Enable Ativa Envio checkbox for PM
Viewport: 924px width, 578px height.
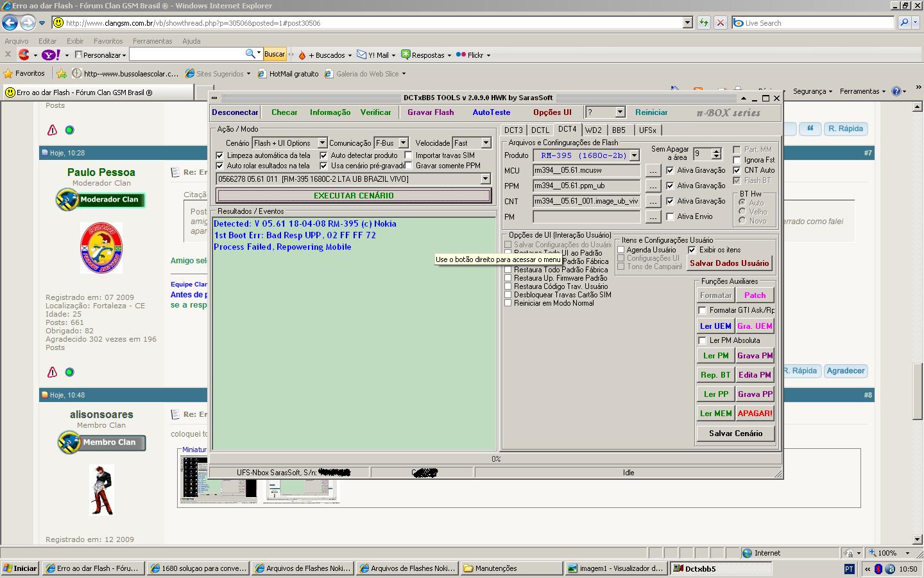point(670,216)
